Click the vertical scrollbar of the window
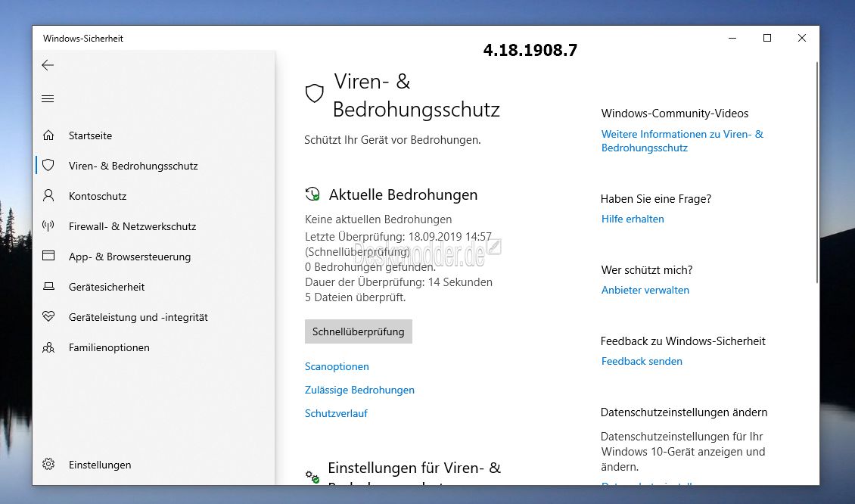Image resolution: width=855 pixels, height=504 pixels. coord(816,172)
